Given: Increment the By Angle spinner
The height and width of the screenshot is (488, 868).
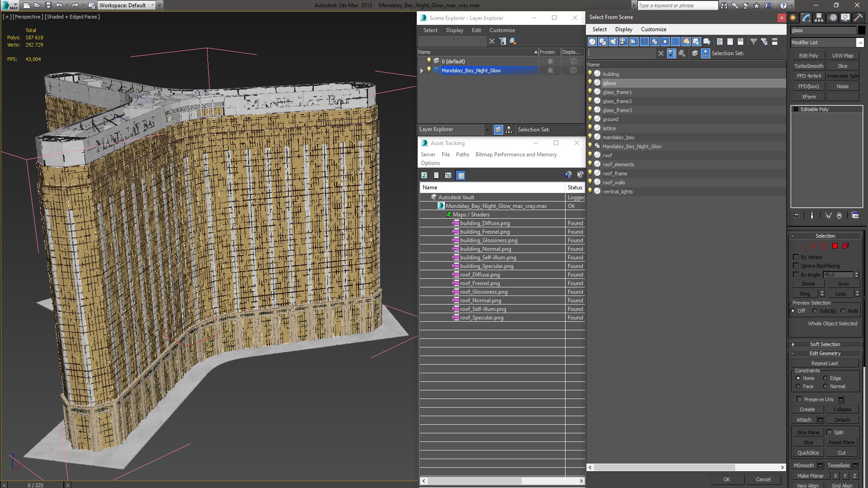Looking at the screenshot, I should coord(856,273).
